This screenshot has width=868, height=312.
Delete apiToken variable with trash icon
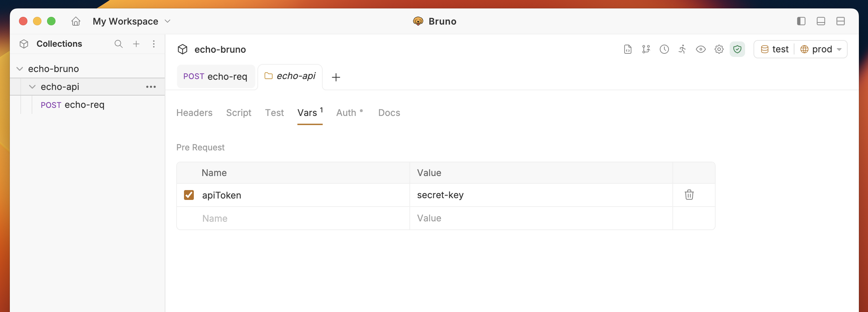[689, 195]
